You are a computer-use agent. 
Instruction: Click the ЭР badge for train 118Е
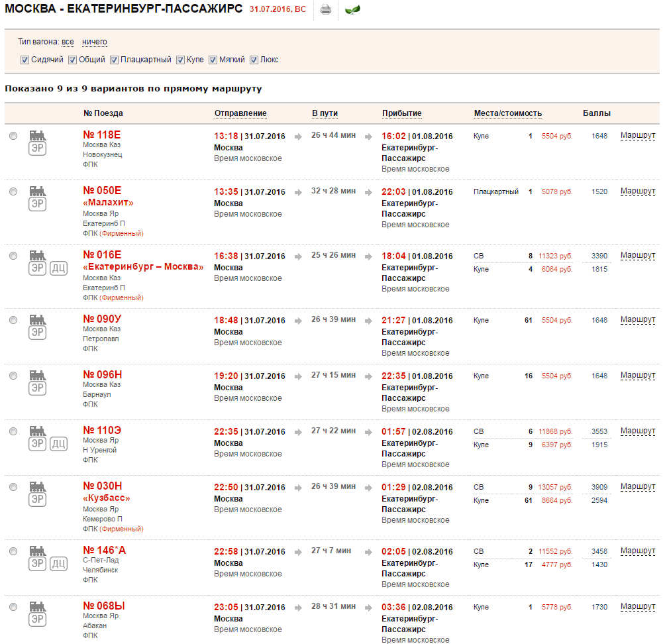[38, 148]
